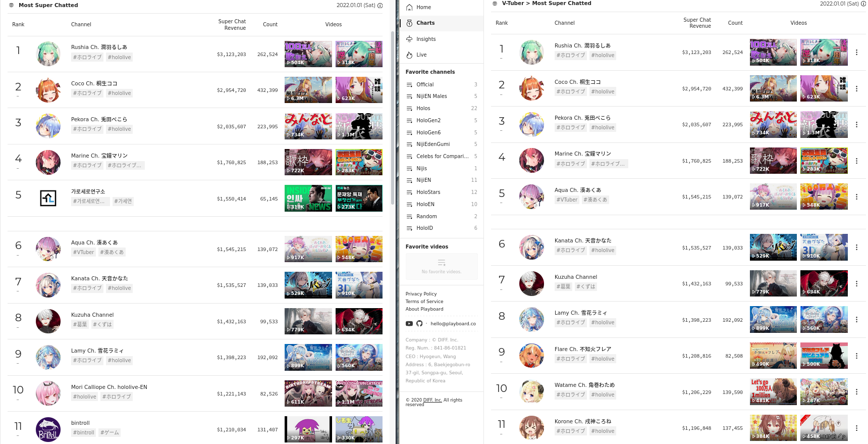Open the globe icon near V-Tuber title

(x=495, y=4)
